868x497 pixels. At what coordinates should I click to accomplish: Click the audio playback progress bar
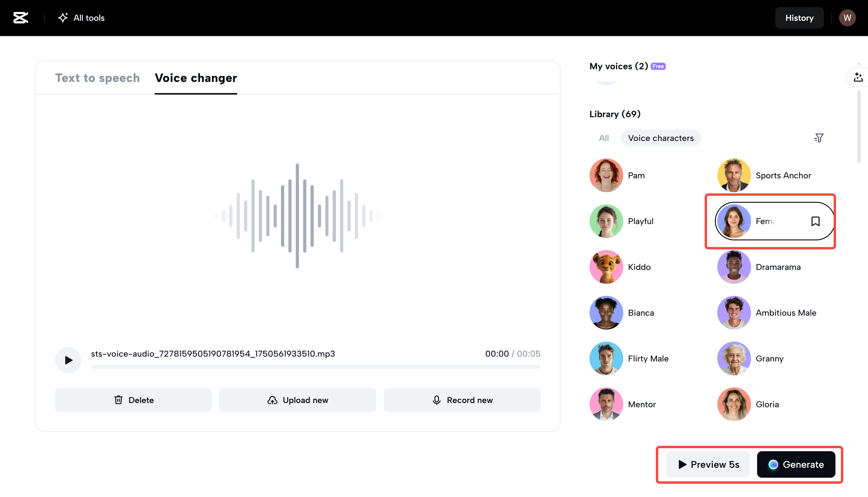(316, 367)
